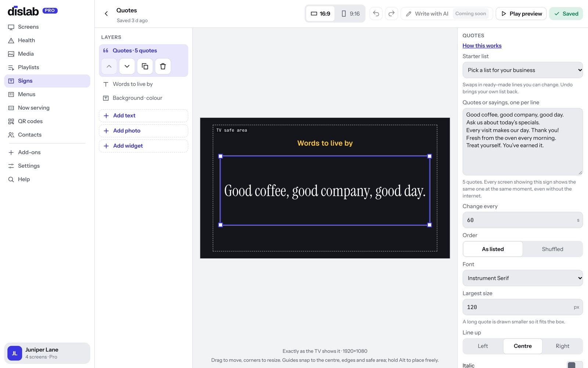
Task: Open Add-ons in the sidebar
Action: [x=47, y=152]
